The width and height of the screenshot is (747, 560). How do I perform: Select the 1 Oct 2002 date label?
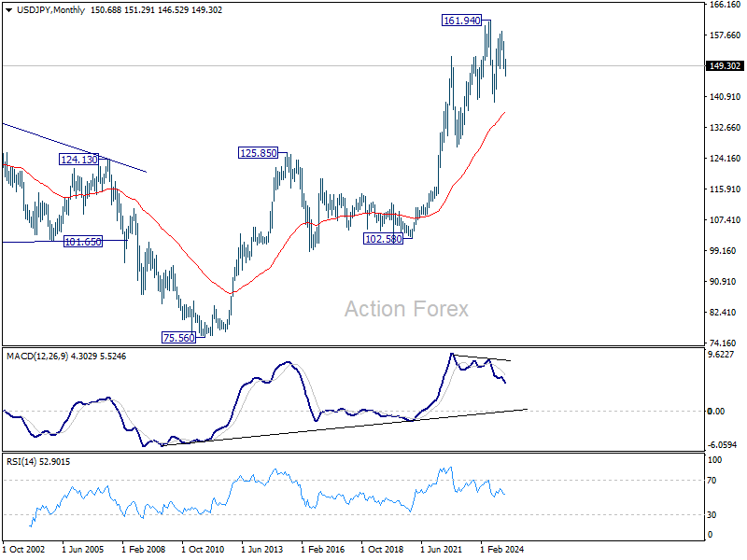pos(24,549)
